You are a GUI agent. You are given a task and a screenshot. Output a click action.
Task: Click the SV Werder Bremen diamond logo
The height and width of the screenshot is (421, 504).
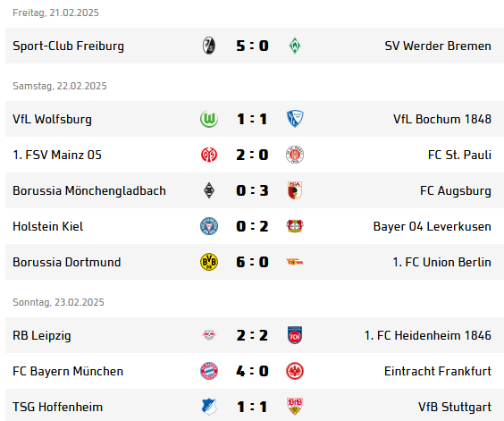pyautogui.click(x=295, y=46)
